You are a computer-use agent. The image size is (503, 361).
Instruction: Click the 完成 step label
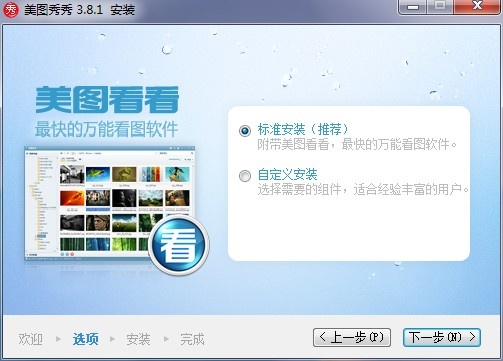coord(192,339)
